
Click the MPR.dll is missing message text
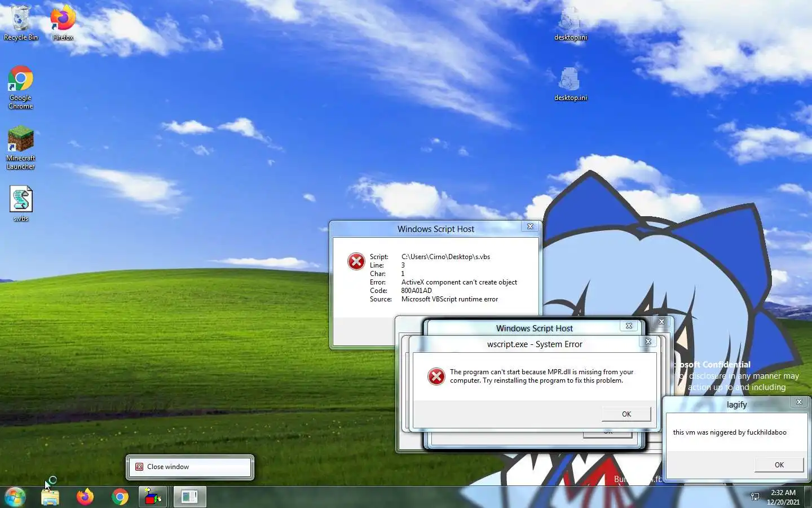pyautogui.click(x=541, y=376)
